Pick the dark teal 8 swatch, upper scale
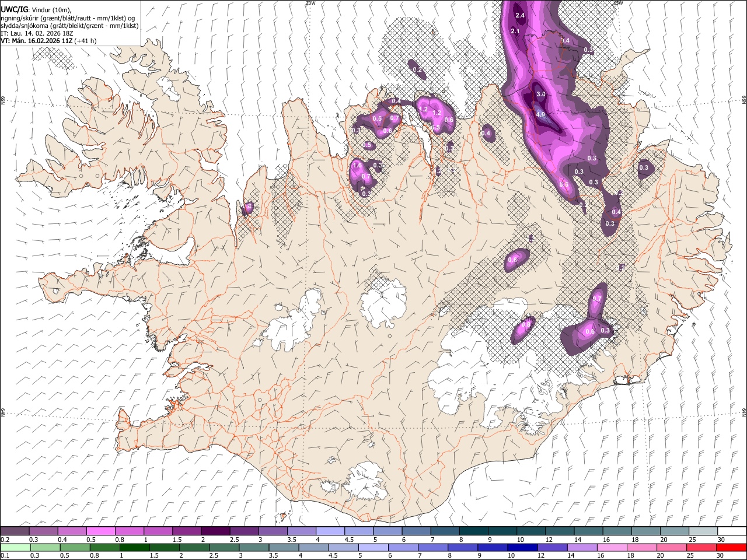Image resolution: width=747 pixels, height=560 pixels. [x=473, y=531]
